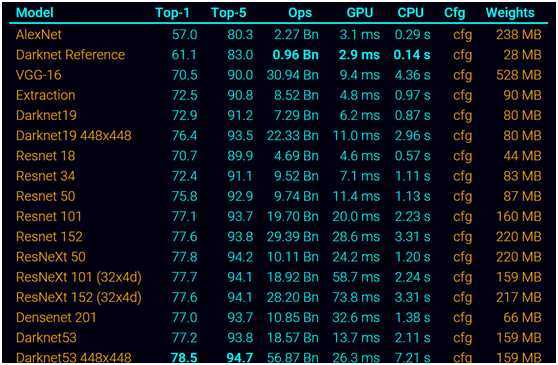Image resolution: width=558 pixels, height=365 pixels.
Task: Download the 87 MB Resnet 50 weights
Action: coord(522,196)
